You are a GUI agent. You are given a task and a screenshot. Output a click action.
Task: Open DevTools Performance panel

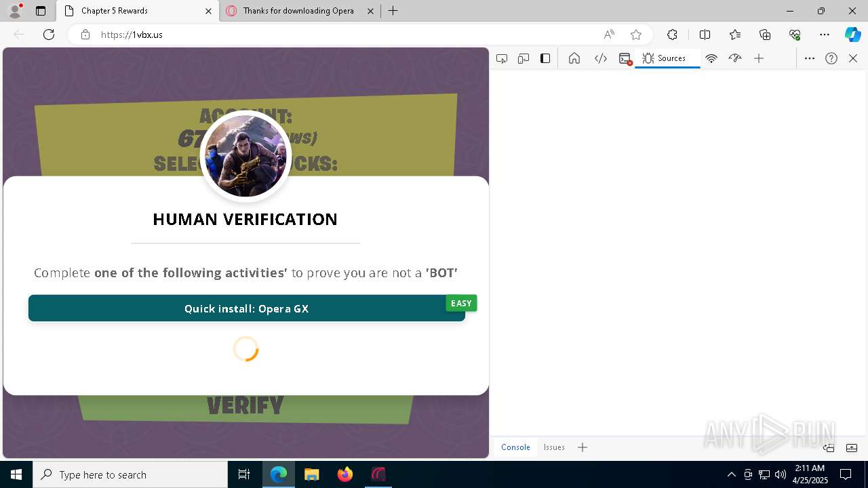click(735, 58)
